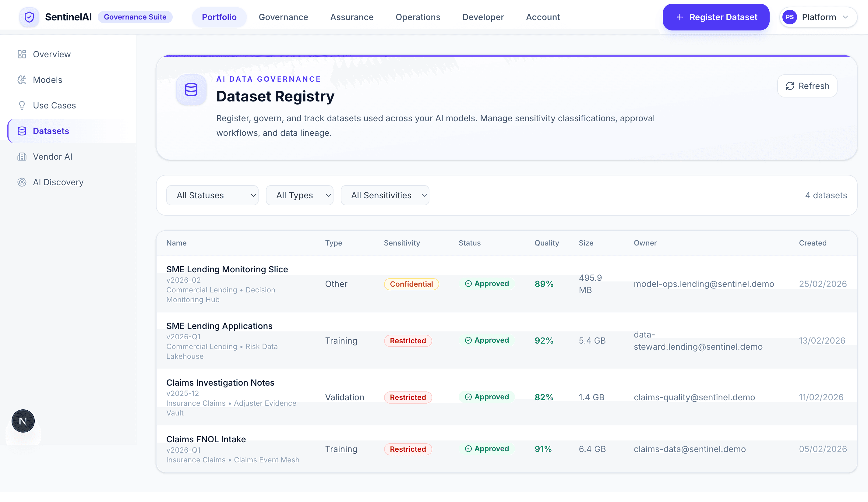Toggle the Confidential sensitivity badge

click(x=411, y=284)
